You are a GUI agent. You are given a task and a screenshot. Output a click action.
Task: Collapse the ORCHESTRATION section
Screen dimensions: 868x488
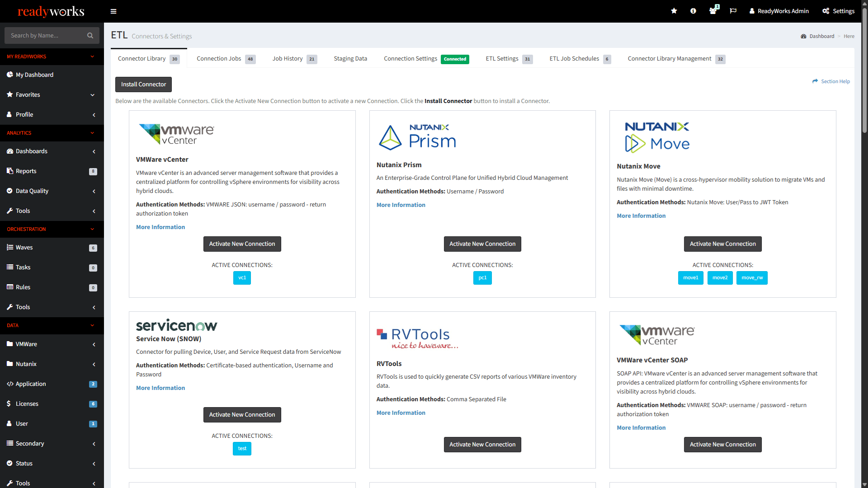tap(52, 229)
